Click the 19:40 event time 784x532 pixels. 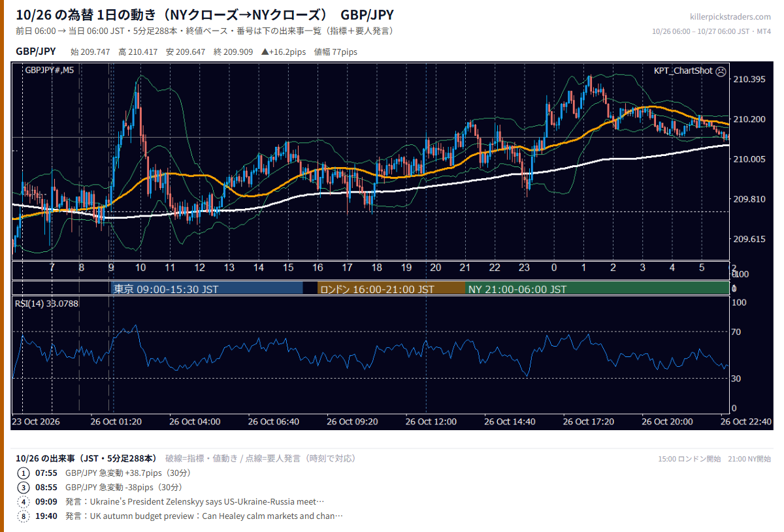46,516
